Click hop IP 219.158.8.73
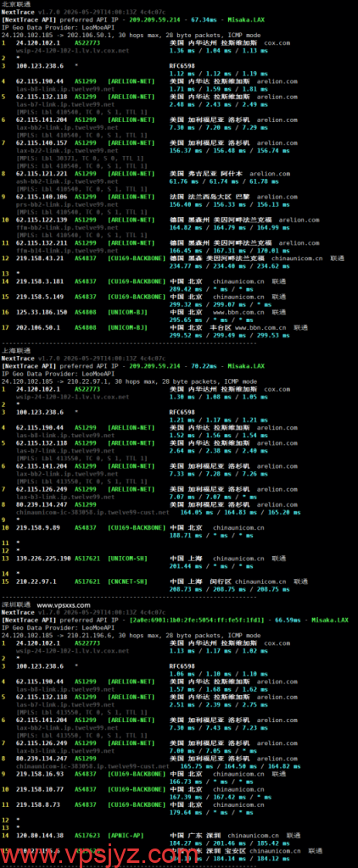The height and width of the screenshot is (868, 358). click(x=38, y=805)
